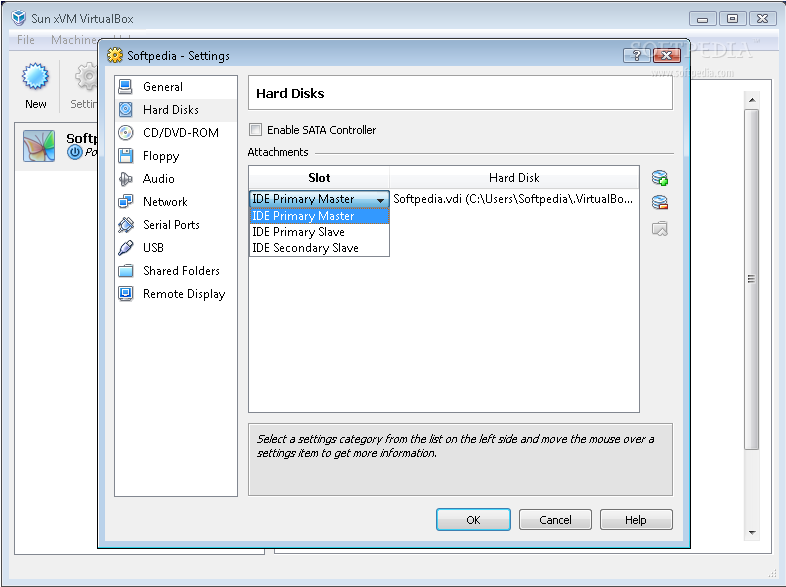Click the grayed-out virtual disk manager icon
The width and height of the screenshot is (786, 587).
(x=660, y=229)
